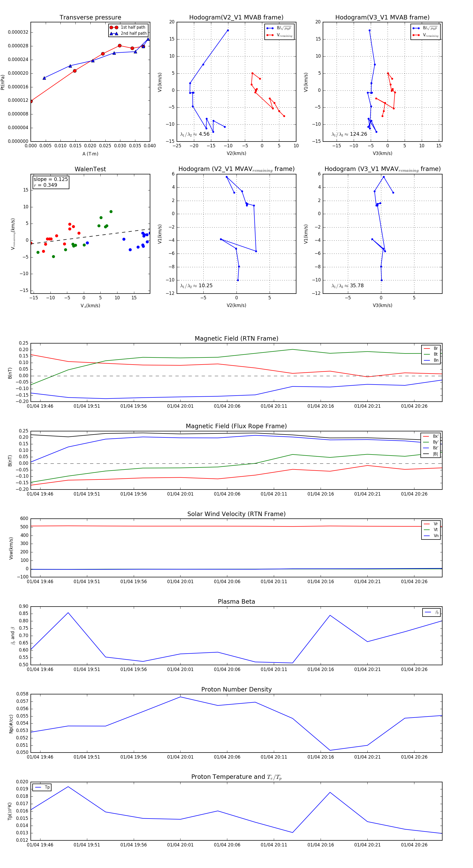Click the 'V_A(km/s)' x-axis label in WalenTest

point(90,306)
